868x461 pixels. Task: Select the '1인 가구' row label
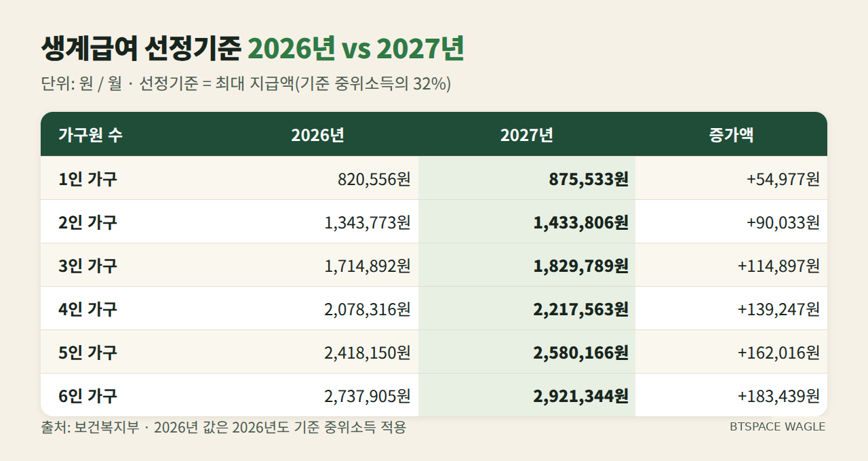[87, 179]
